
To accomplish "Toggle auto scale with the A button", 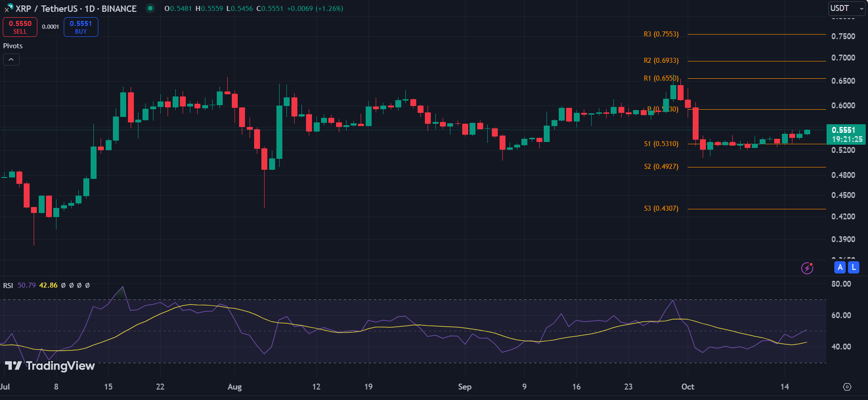I will pos(840,268).
